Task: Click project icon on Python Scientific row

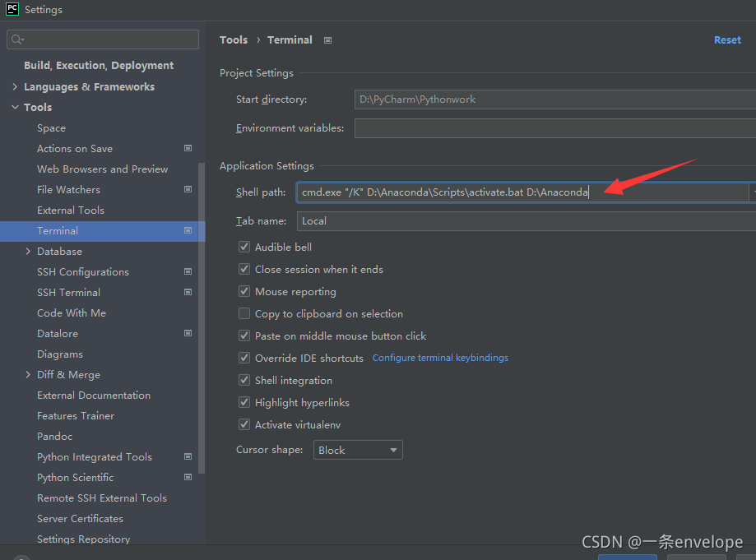Action: tap(188, 477)
